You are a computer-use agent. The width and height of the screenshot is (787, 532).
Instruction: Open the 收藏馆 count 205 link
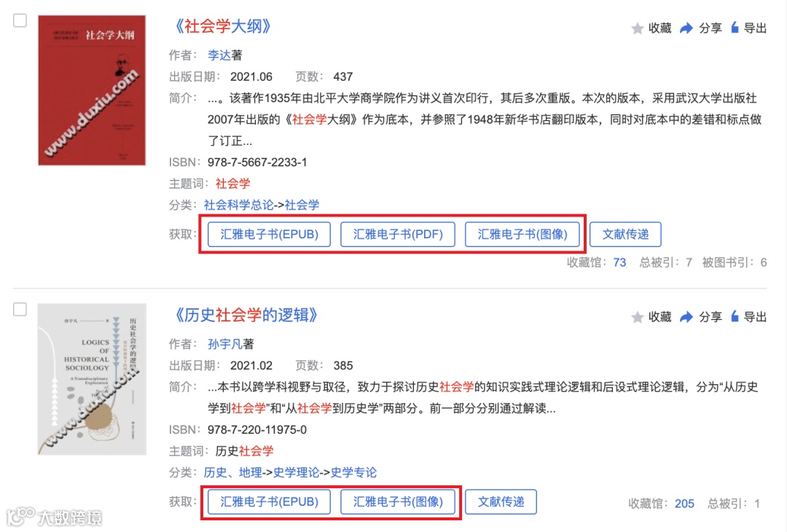pos(684,504)
